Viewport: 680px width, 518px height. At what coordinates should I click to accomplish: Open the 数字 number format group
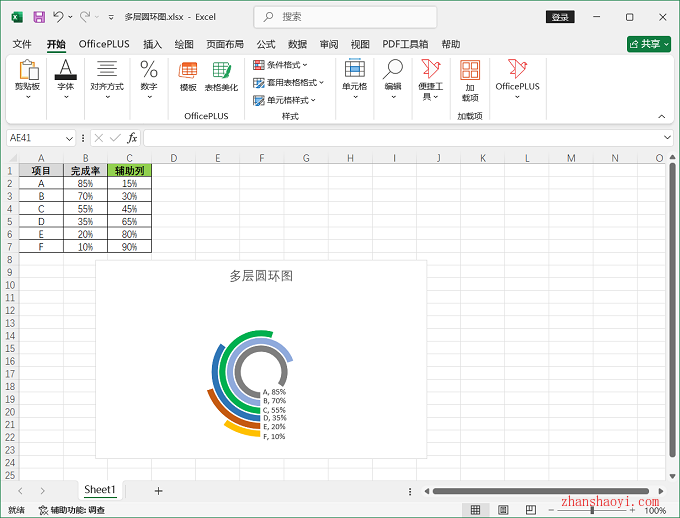click(148, 80)
